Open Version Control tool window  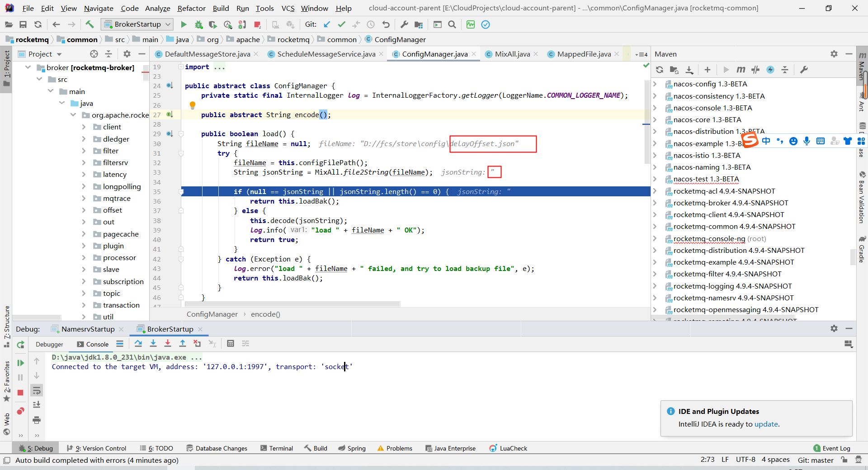click(x=96, y=448)
